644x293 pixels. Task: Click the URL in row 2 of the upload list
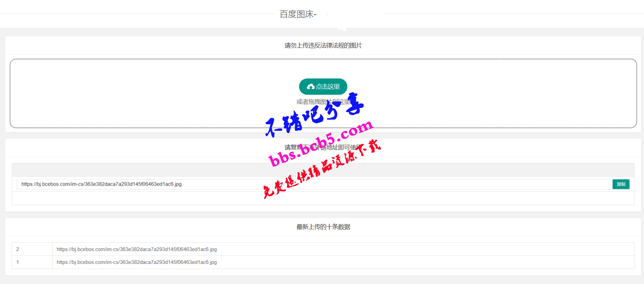point(137,249)
